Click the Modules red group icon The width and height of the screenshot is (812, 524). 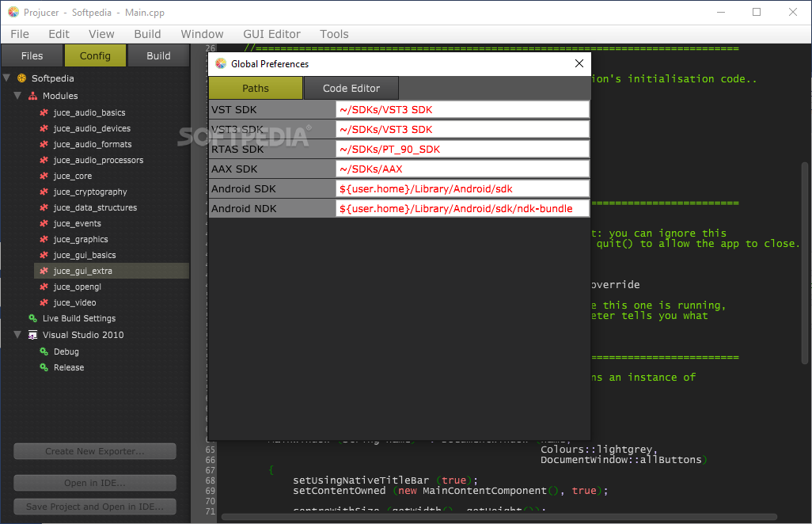tap(32, 96)
